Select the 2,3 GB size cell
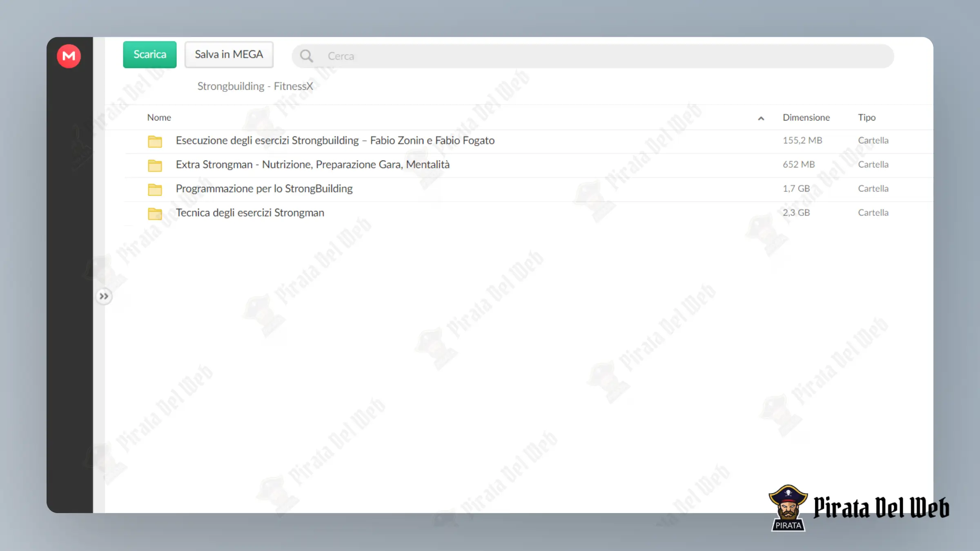Screen dimensions: 980x551 [796, 213]
